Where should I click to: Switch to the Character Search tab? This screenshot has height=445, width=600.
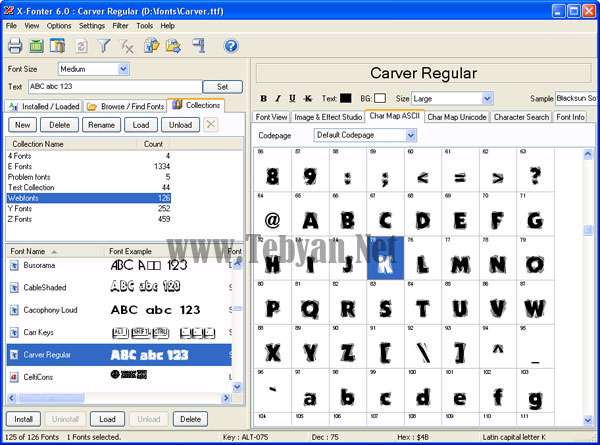pyautogui.click(x=521, y=117)
